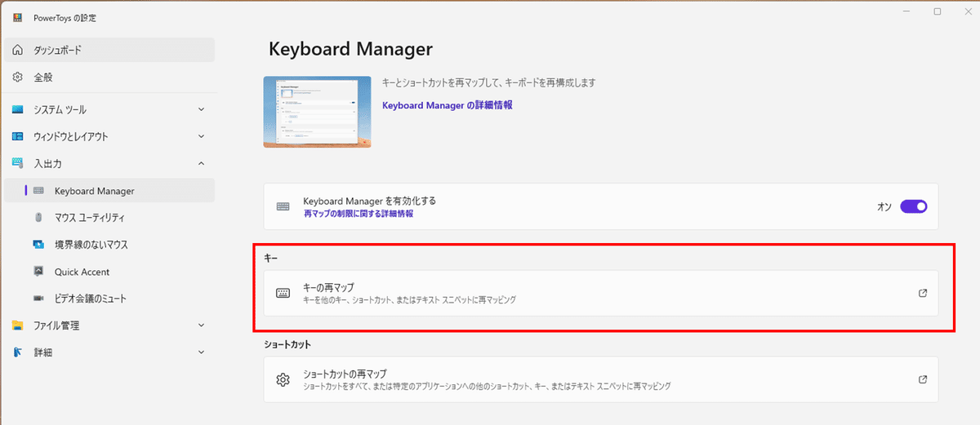
Task: Click the Input/Output keyboard-mouse icon
Action: (x=17, y=164)
